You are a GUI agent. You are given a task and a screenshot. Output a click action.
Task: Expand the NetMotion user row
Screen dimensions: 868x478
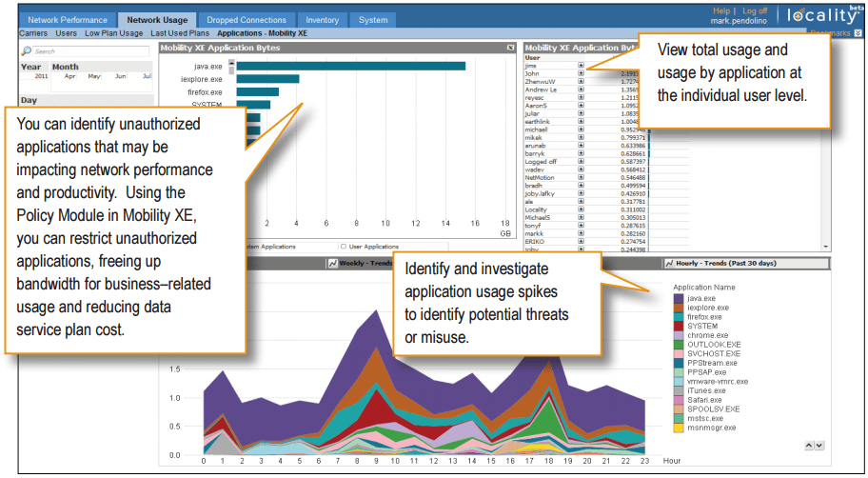pos(581,177)
